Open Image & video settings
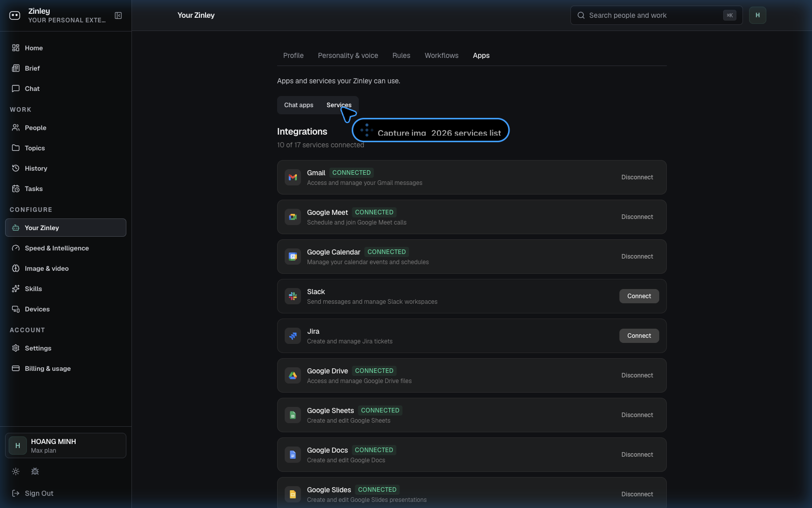 click(65, 268)
